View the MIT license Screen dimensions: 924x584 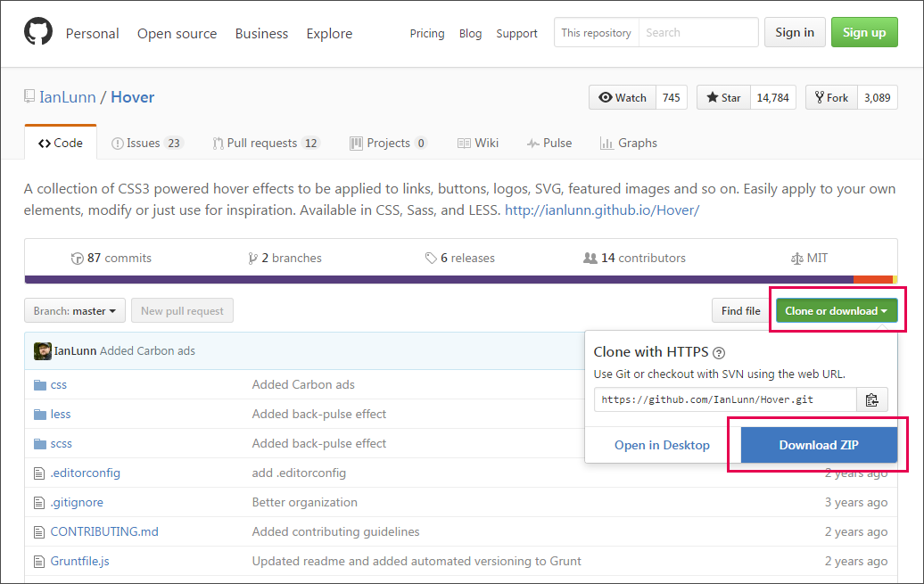pyautogui.click(x=809, y=258)
